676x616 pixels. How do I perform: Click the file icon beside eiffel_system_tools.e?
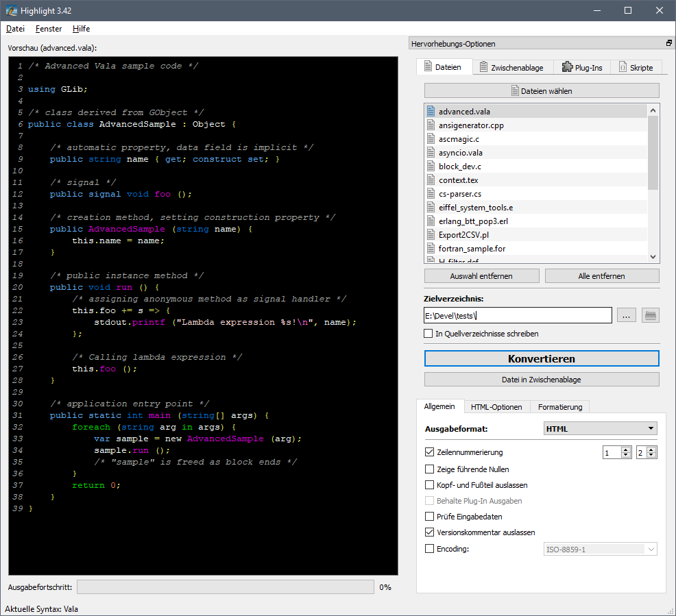pyautogui.click(x=431, y=207)
